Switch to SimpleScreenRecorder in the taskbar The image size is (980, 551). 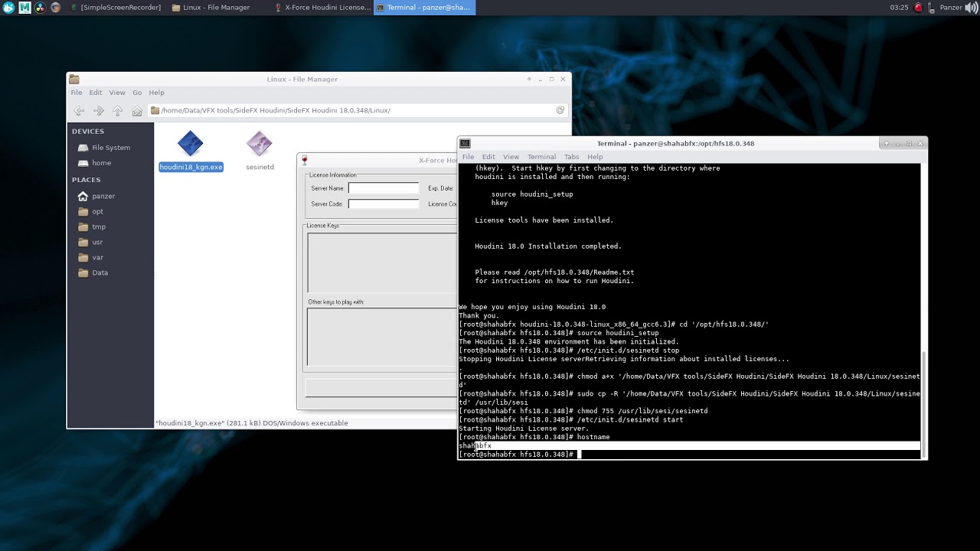pyautogui.click(x=116, y=8)
